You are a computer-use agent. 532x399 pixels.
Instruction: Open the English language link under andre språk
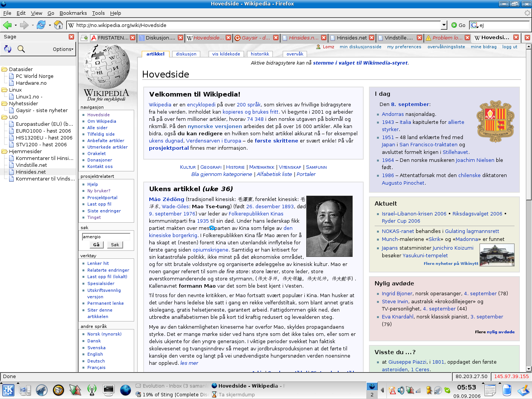click(95, 354)
